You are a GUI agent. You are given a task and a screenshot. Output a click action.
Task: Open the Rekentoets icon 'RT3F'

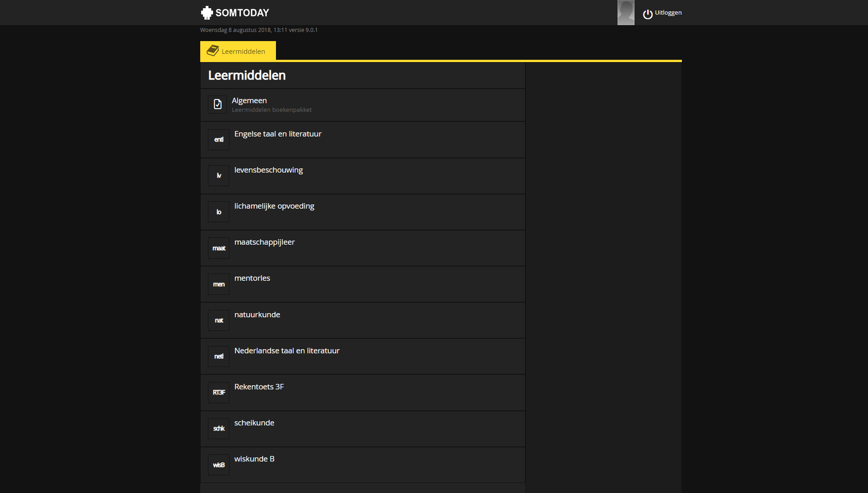(x=218, y=392)
